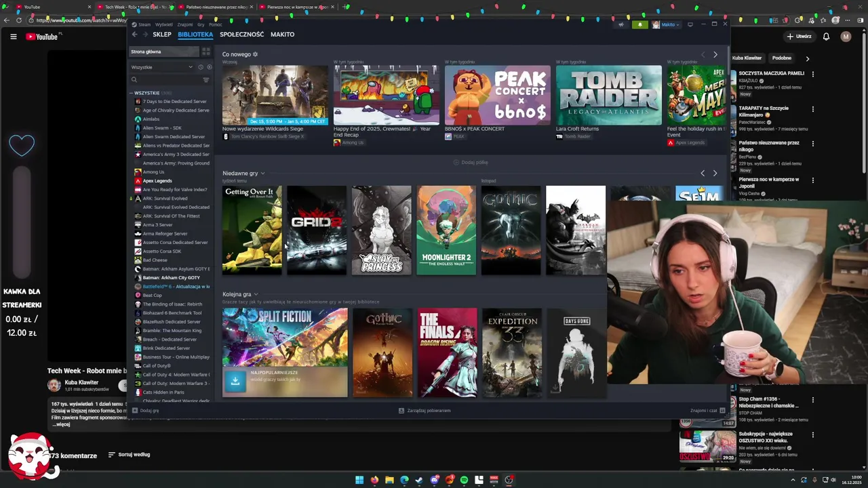Show hidden system tray icons chevron

coord(792,480)
